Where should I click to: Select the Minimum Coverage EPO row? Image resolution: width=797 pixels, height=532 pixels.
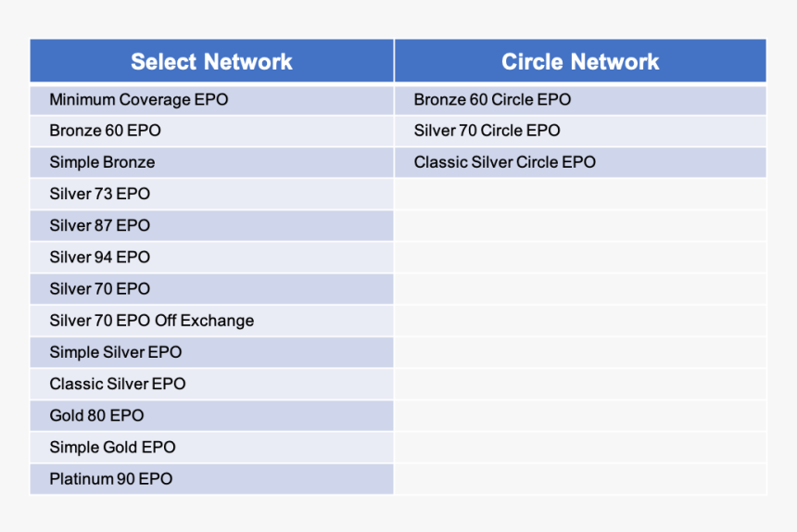coord(211,100)
